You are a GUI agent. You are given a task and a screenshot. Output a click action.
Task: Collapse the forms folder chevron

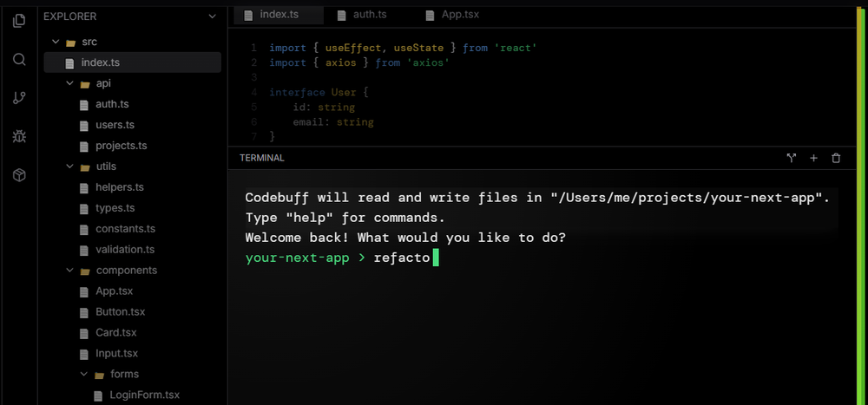tap(83, 375)
